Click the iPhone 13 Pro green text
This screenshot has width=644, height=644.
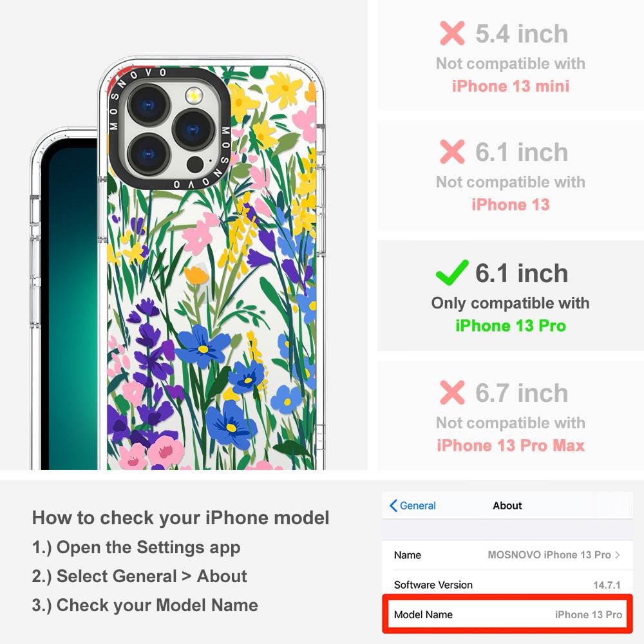tap(511, 326)
